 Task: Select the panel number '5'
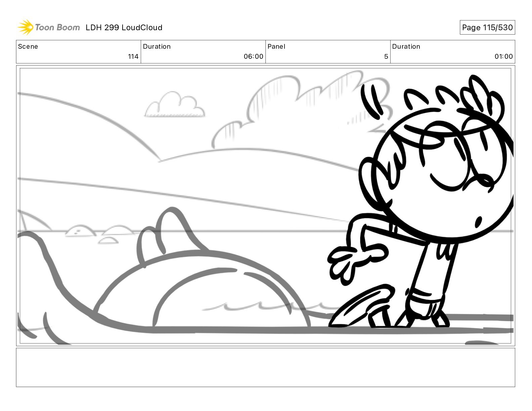pyautogui.click(x=386, y=56)
